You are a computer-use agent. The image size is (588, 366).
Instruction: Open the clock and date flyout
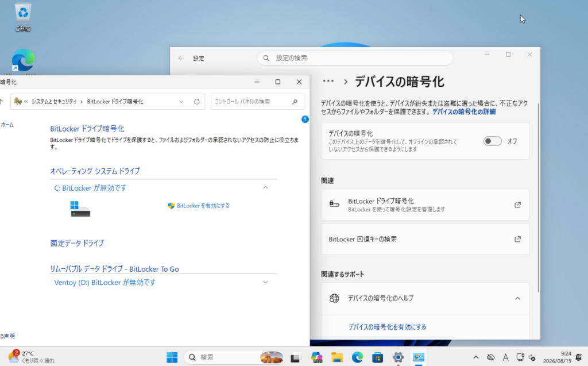557,357
